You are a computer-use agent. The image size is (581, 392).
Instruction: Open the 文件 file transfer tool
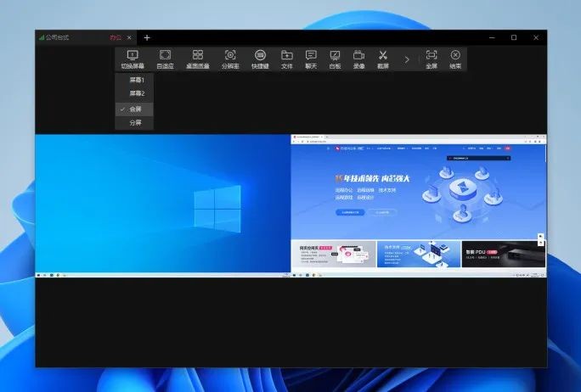pyautogui.click(x=287, y=59)
